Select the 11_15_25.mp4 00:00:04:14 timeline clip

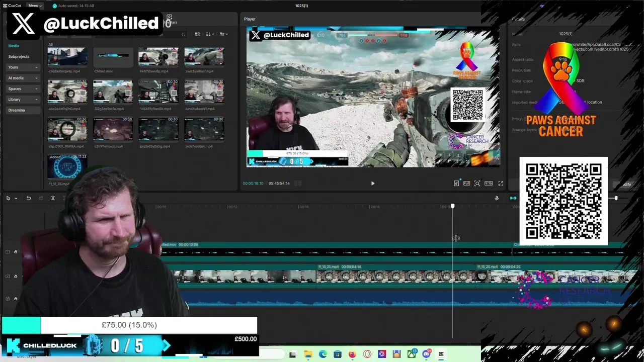(396, 276)
